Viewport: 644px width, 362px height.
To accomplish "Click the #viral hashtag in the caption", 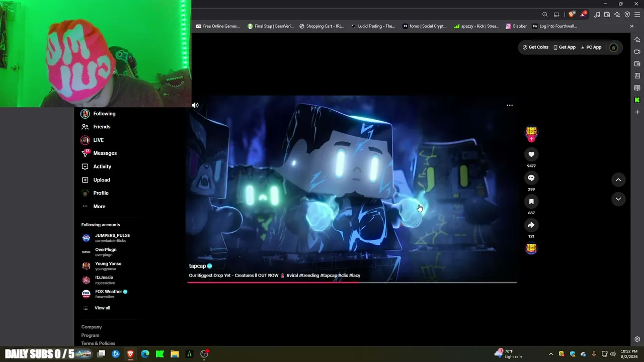I will point(292,276).
